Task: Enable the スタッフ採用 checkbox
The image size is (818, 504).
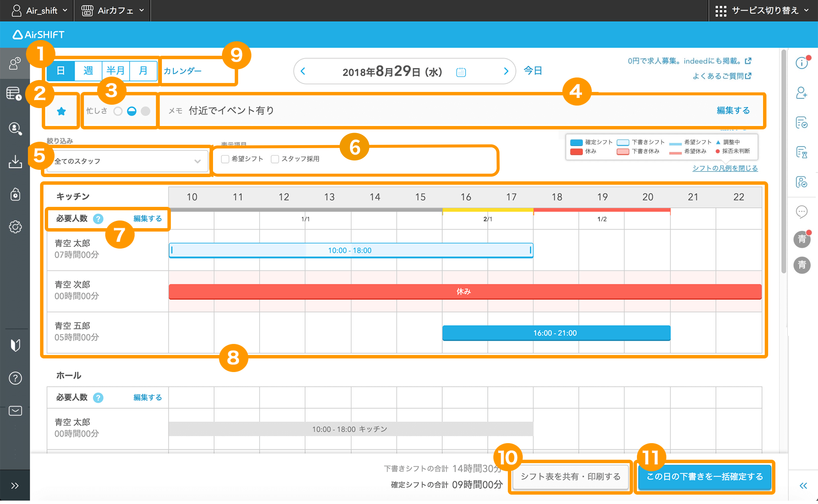Action: pos(275,159)
